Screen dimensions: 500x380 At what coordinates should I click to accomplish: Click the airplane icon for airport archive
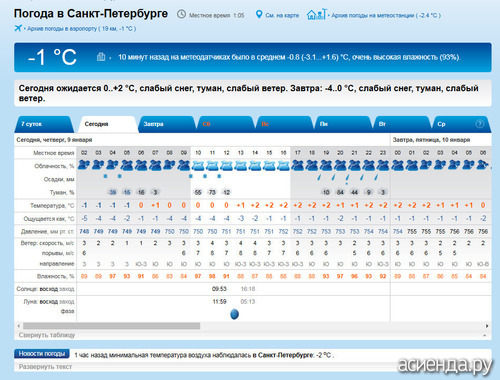[18, 28]
